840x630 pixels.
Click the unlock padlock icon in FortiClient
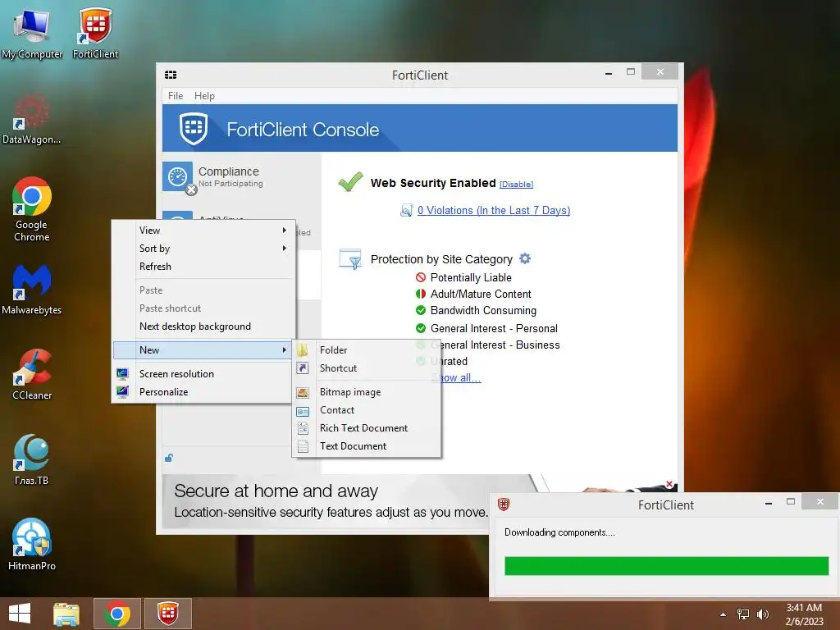169,458
